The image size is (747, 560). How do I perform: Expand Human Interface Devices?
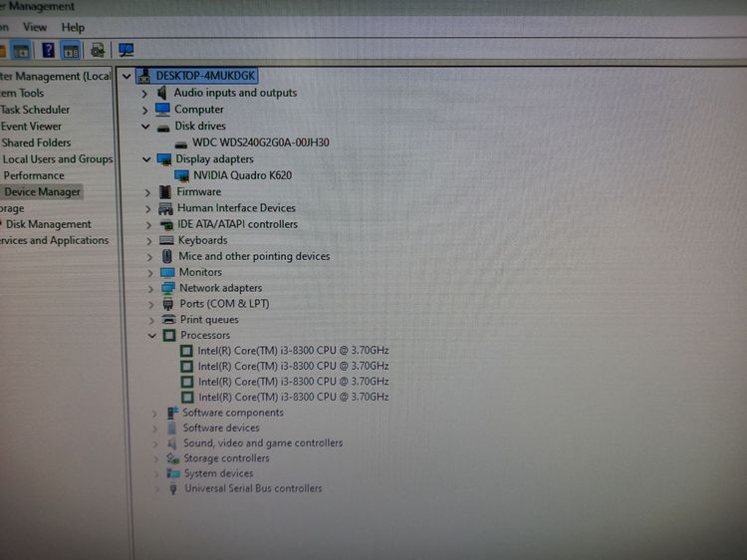[x=147, y=208]
